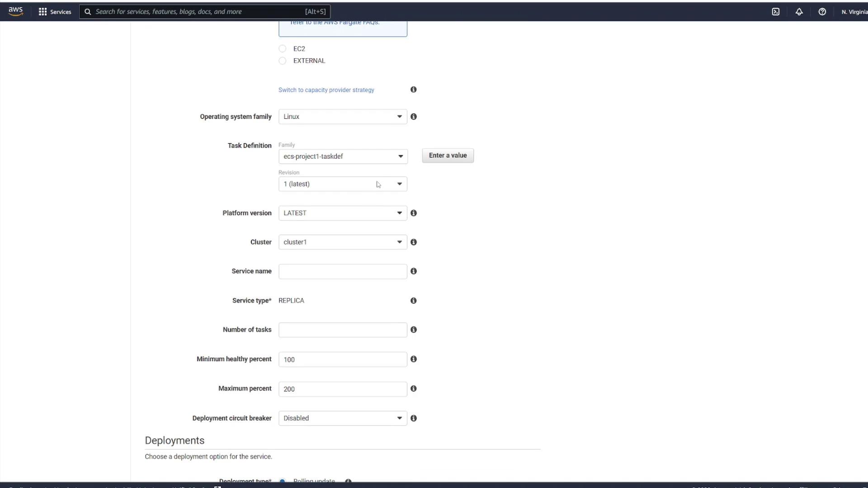Open the Task Definition Family dropdown
The width and height of the screenshot is (868, 488).
(343, 156)
